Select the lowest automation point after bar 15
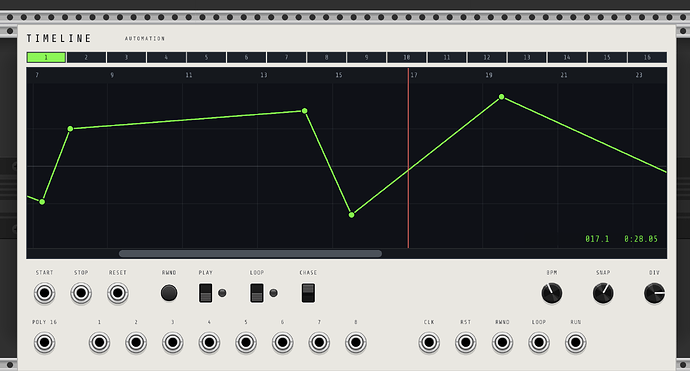690x371 pixels. [x=351, y=215]
